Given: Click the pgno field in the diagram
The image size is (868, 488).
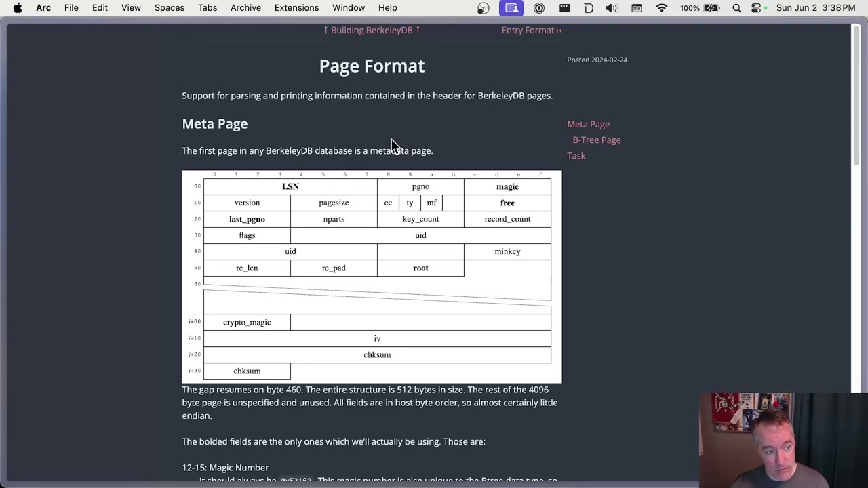Looking at the screenshot, I should point(420,186).
